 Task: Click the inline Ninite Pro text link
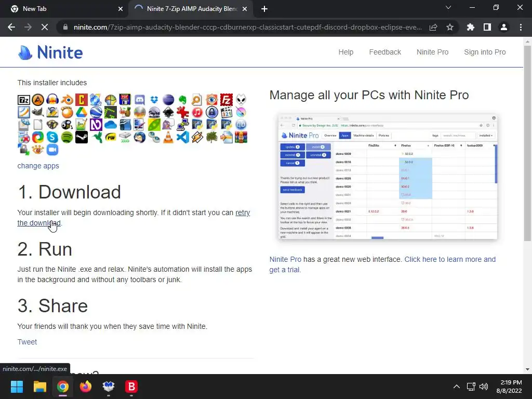[x=285, y=259]
